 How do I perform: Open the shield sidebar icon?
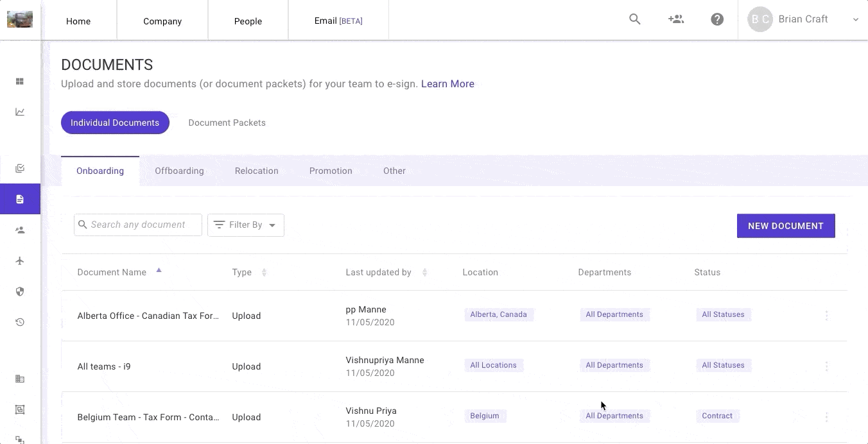click(x=20, y=291)
